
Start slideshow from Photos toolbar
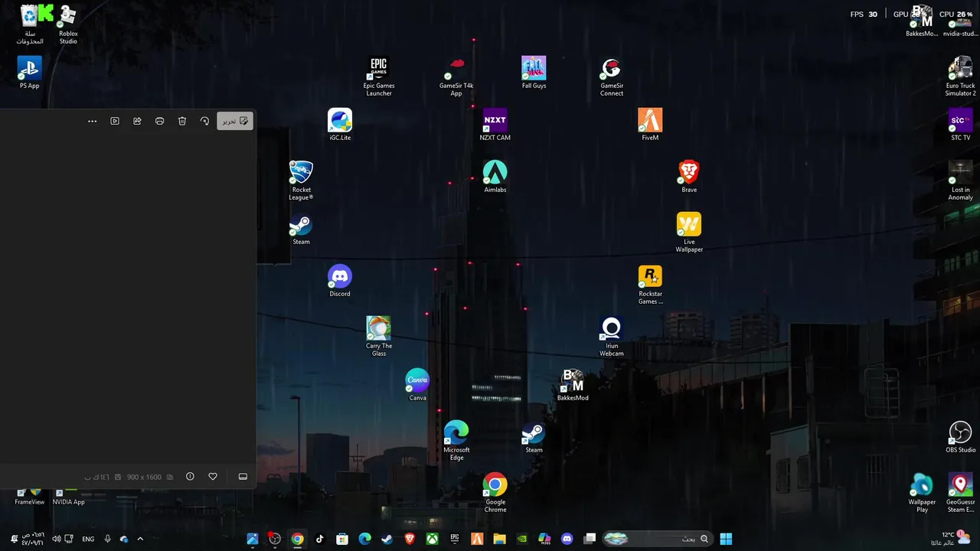[115, 121]
